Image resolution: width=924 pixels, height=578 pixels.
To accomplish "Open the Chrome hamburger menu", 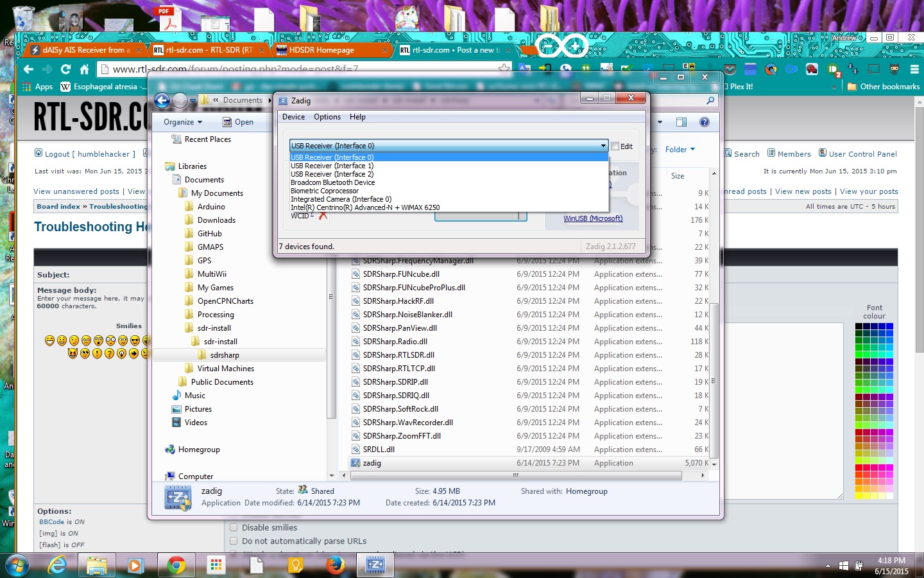I will click(x=914, y=69).
